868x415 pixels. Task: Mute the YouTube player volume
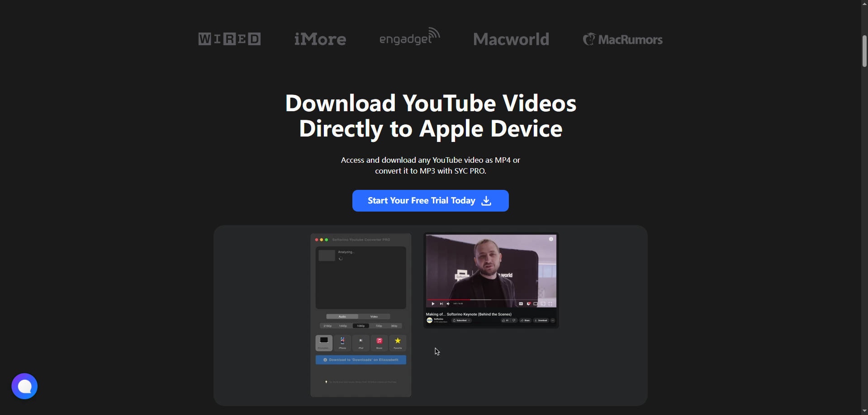click(448, 304)
